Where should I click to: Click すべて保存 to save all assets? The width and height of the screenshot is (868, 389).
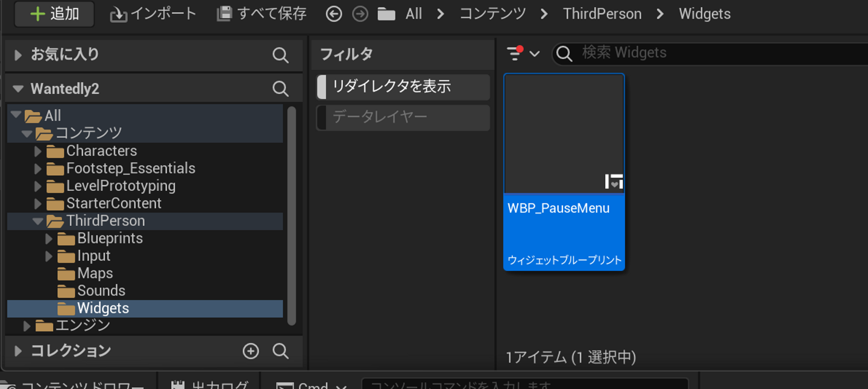click(x=262, y=14)
